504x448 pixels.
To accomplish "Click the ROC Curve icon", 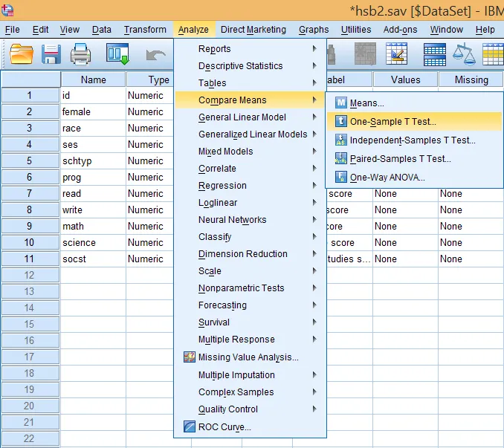I will [190, 426].
